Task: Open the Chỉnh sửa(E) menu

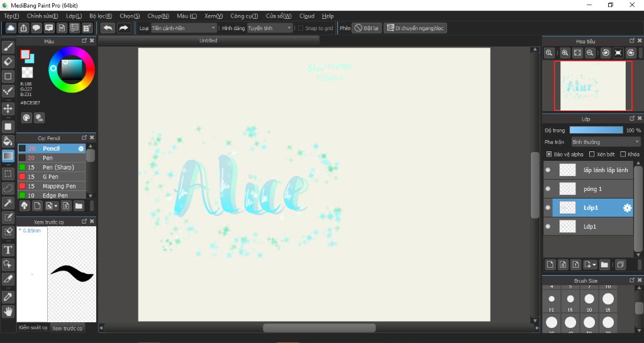Action: coord(42,16)
